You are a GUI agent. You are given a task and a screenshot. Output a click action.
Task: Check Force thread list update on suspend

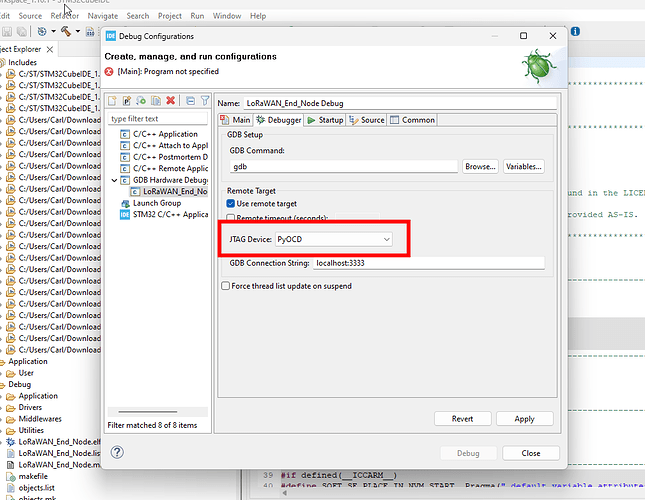224,286
